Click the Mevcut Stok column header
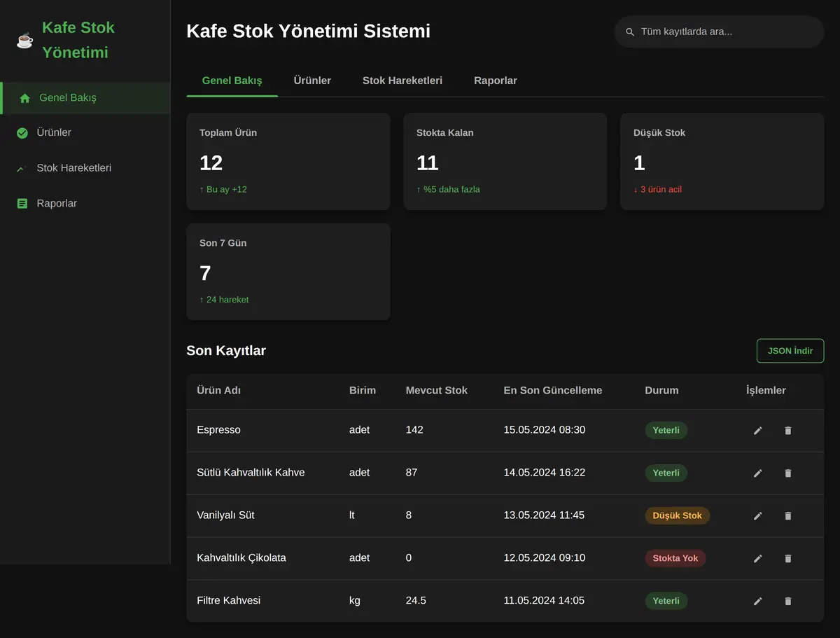Screen dimensions: 840x638 437,391
